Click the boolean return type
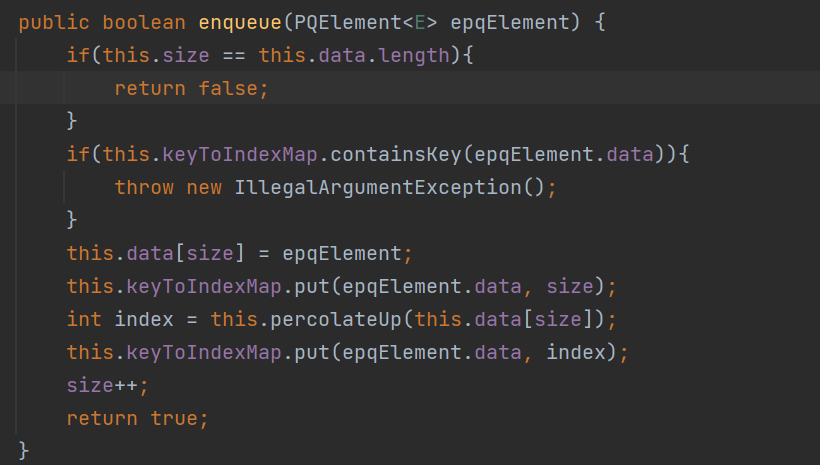This screenshot has width=820, height=465. click(144, 22)
